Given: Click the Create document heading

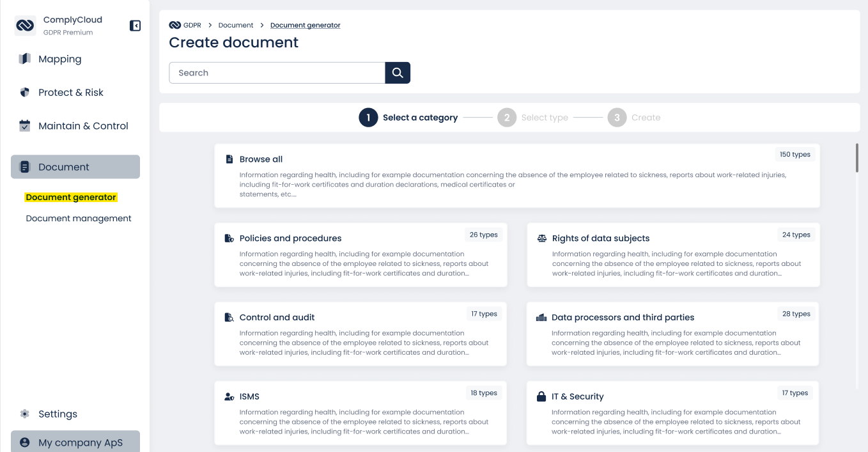Looking at the screenshot, I should (x=234, y=43).
